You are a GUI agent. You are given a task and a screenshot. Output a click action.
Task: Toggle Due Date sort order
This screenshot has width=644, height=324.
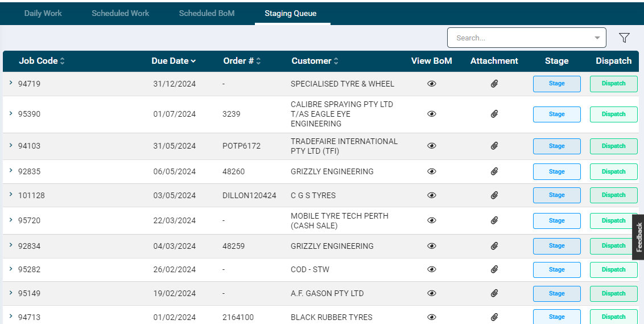point(174,61)
